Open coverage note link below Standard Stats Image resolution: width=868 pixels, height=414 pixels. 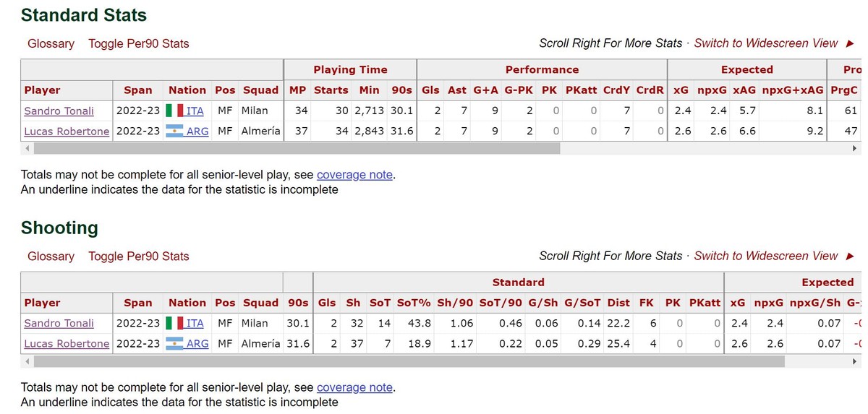(354, 175)
